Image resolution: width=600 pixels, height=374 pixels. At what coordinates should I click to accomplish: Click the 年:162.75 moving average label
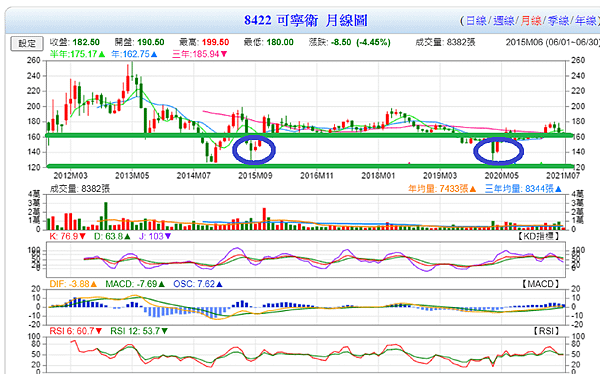pyautogui.click(x=134, y=54)
